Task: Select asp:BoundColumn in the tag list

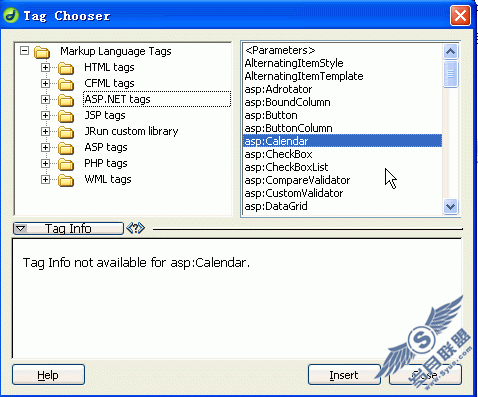Action: pyautogui.click(x=342, y=102)
